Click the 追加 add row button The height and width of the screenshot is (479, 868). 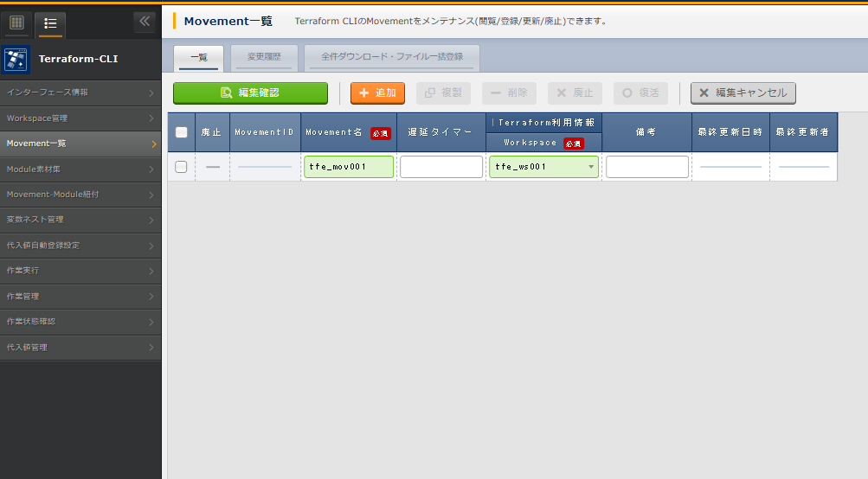tap(377, 93)
